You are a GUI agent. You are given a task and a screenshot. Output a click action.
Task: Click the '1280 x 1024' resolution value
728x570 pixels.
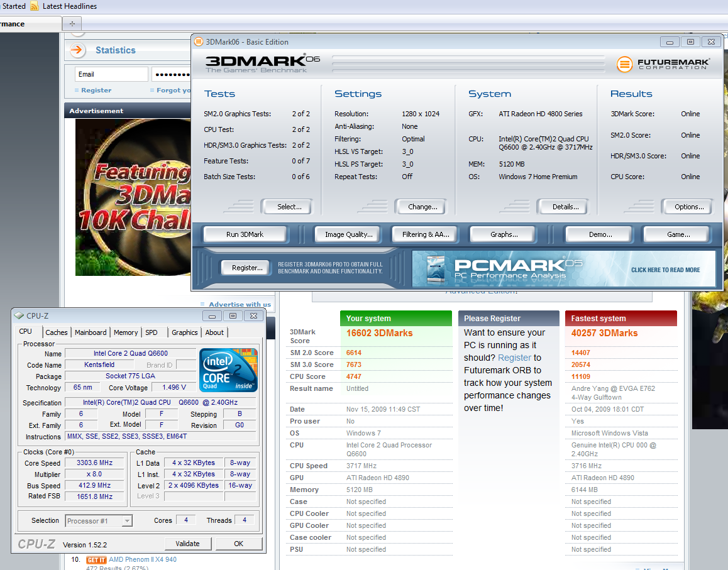click(421, 114)
